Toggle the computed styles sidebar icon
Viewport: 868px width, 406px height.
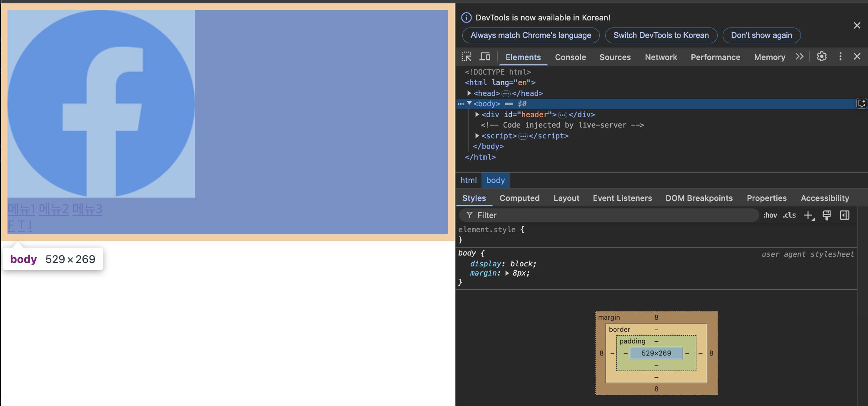[x=845, y=215]
